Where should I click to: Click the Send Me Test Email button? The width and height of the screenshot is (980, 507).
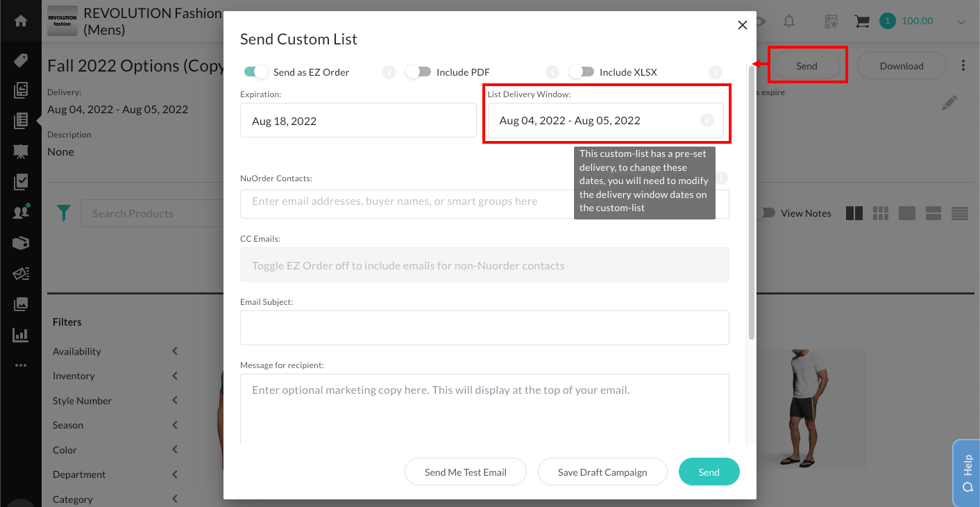[466, 472]
